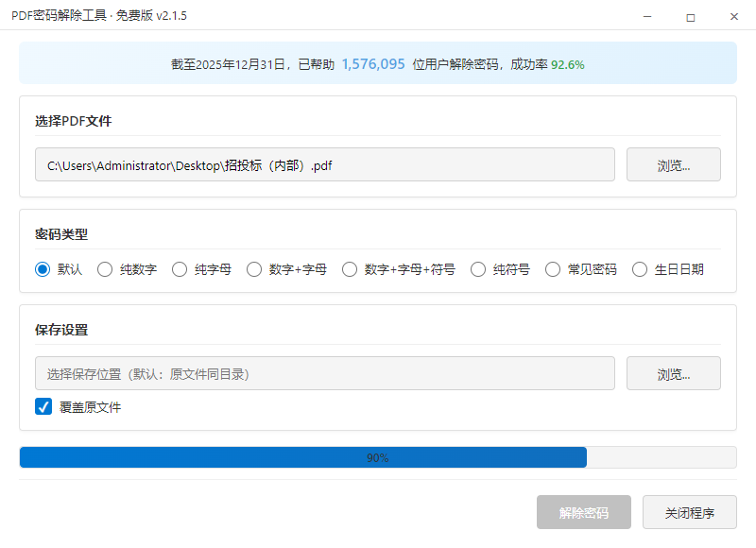Select the 常见密码 option
Screen dimensions: 756x548
pyautogui.click(x=553, y=269)
